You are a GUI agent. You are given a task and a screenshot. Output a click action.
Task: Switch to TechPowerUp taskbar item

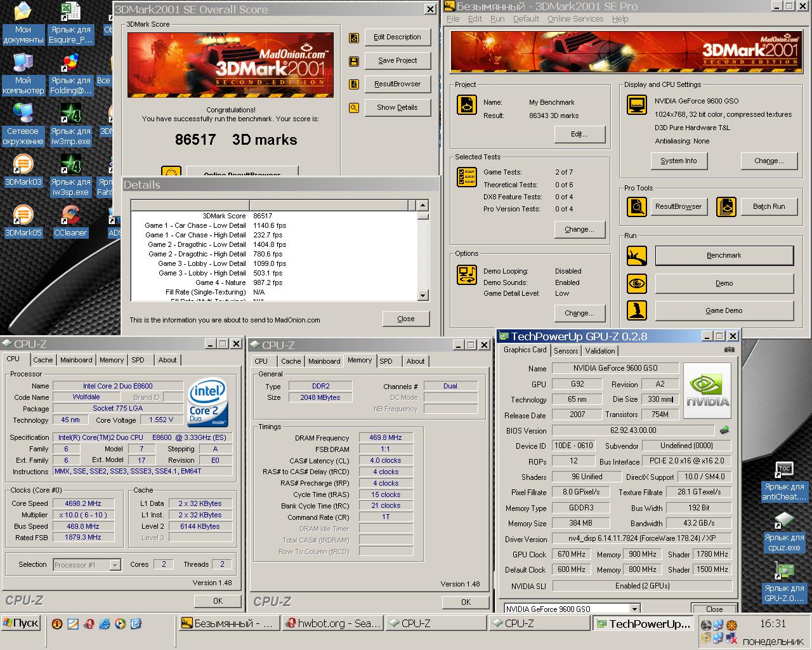643,623
